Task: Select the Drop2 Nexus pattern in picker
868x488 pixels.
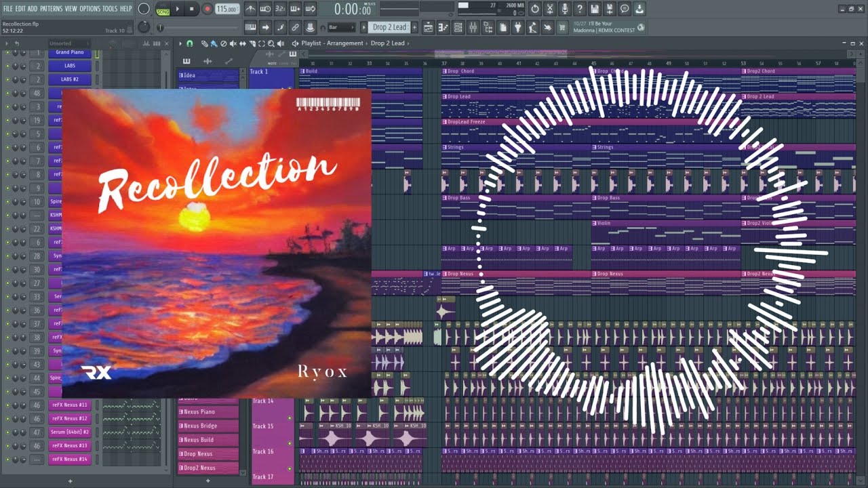Action: tap(208, 468)
